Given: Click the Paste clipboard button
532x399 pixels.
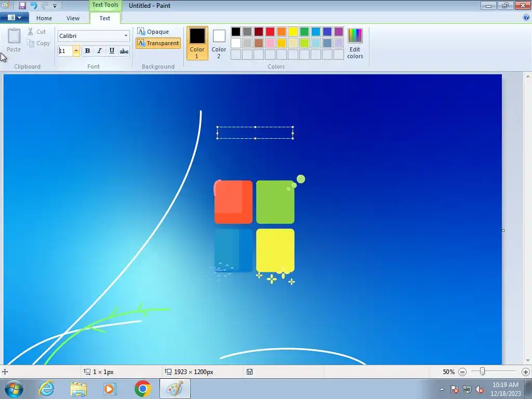Looking at the screenshot, I should coord(14,40).
